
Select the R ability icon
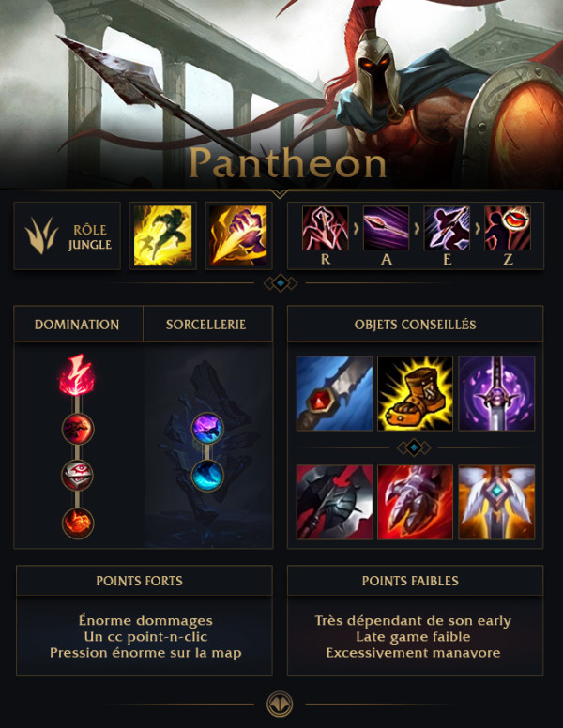[326, 228]
